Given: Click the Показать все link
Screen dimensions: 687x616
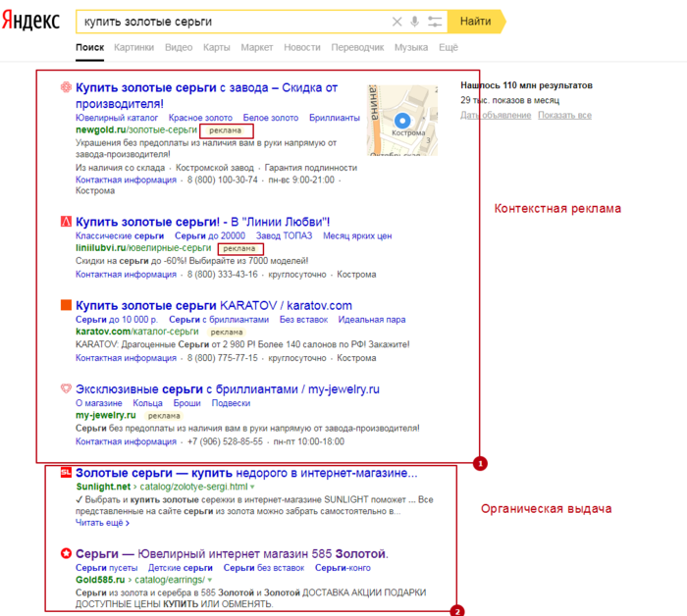Looking at the screenshot, I should tap(564, 115).
